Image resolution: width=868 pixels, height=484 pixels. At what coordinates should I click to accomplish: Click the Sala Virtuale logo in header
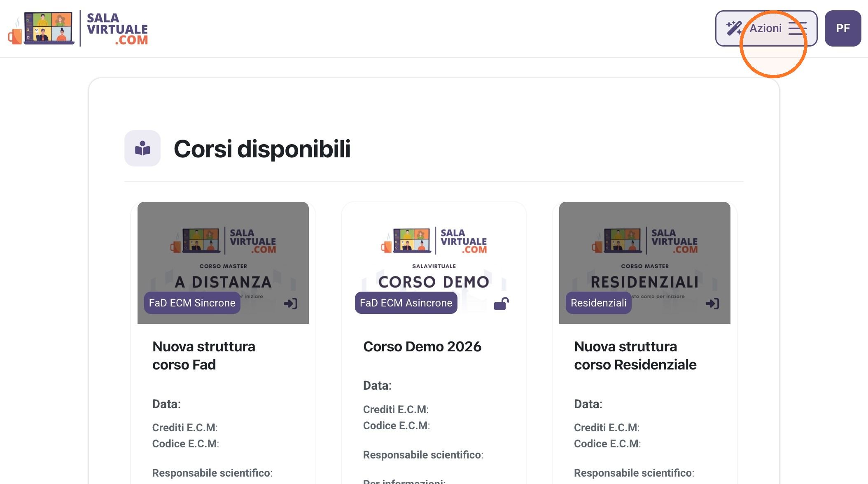(x=78, y=28)
